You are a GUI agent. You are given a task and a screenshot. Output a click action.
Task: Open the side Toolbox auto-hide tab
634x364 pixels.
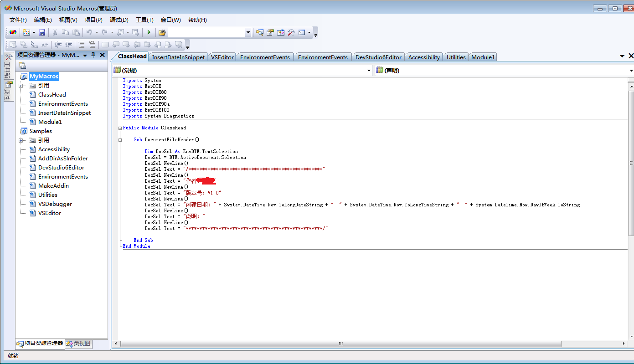[x=8, y=66]
